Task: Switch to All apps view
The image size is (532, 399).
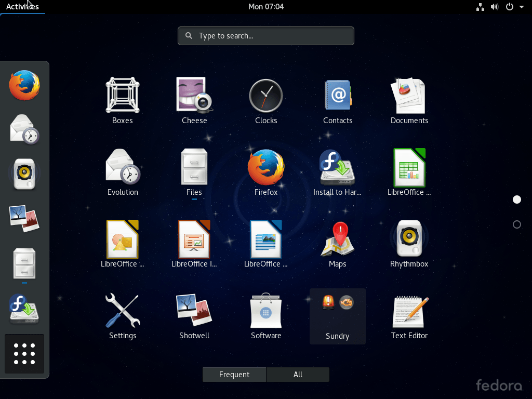Action: tap(298, 374)
